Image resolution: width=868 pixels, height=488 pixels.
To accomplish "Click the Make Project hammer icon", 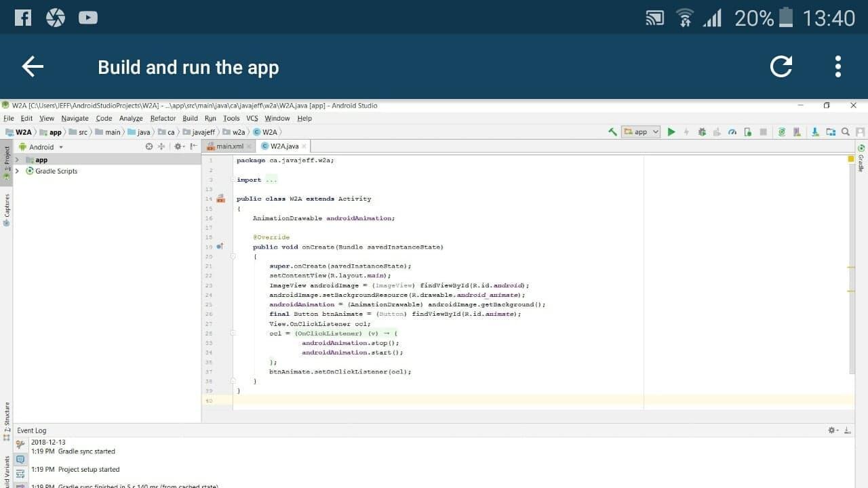I will 612,132.
